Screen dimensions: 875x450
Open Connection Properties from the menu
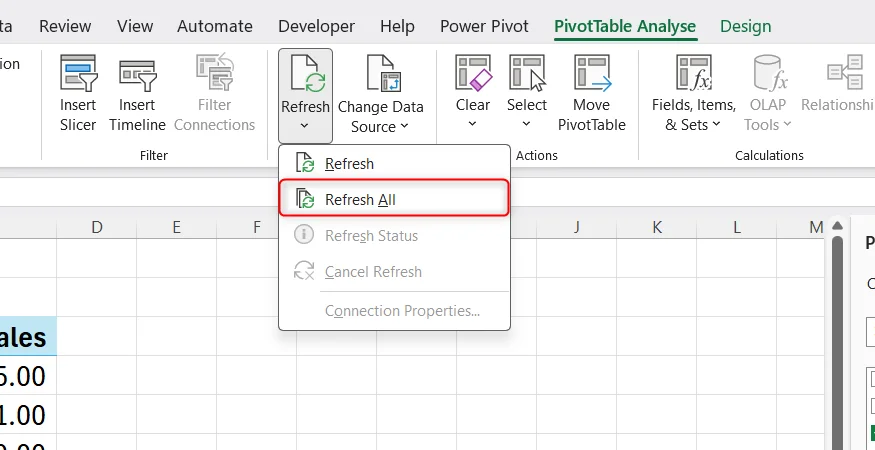(x=394, y=310)
